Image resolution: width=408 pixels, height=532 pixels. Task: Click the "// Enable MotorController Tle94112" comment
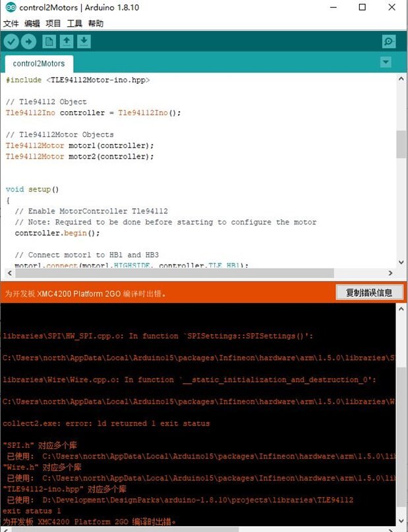click(92, 211)
